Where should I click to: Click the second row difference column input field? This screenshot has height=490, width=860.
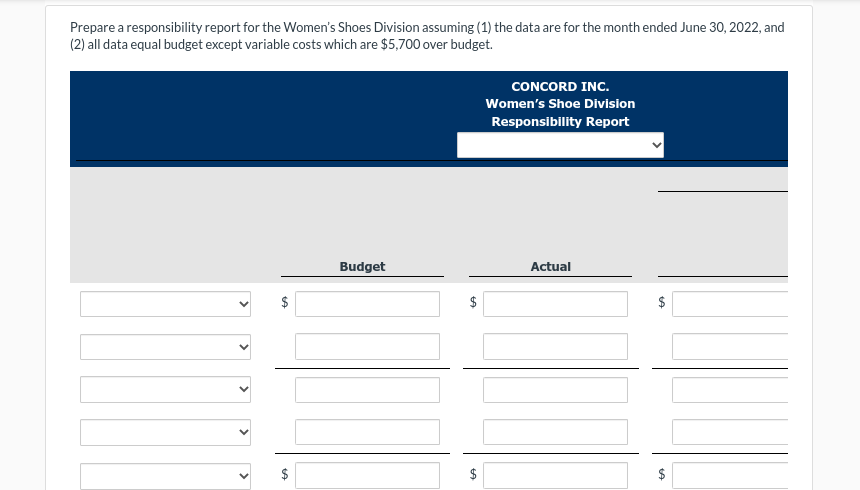(730, 347)
